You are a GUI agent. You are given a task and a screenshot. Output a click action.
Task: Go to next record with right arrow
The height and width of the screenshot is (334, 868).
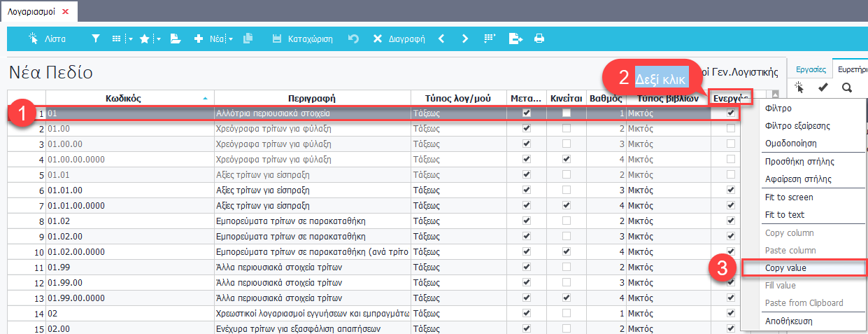click(465, 39)
